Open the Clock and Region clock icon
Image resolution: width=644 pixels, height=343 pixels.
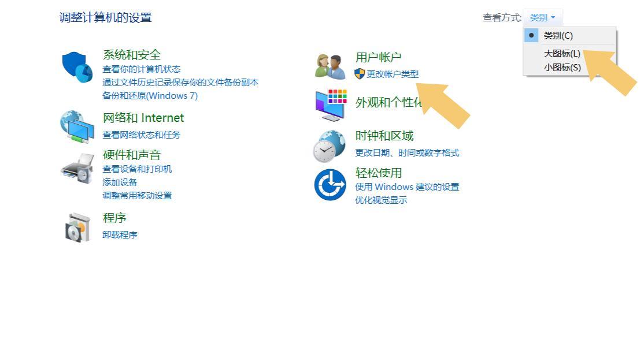330,147
